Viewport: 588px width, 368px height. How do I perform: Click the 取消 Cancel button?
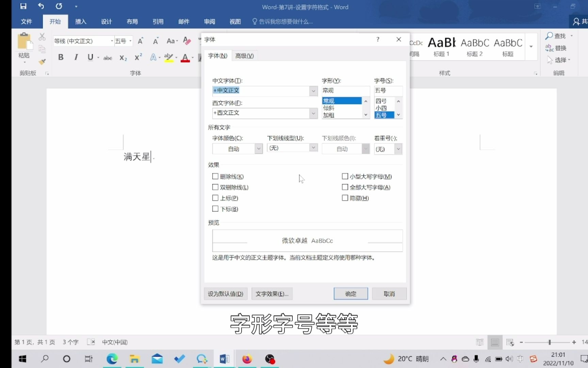coord(389,293)
